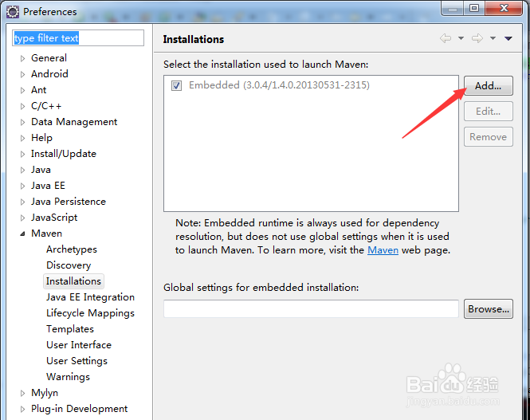Expand the General tree node
The height and width of the screenshot is (420, 530).
(22, 58)
